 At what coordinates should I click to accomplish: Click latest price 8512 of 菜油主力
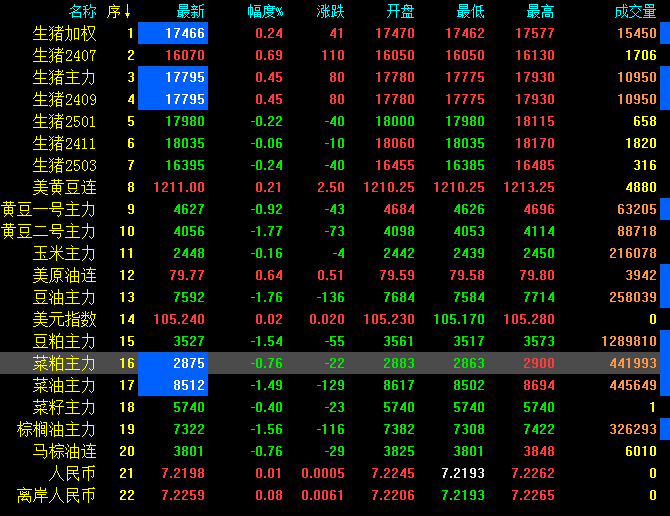189,385
